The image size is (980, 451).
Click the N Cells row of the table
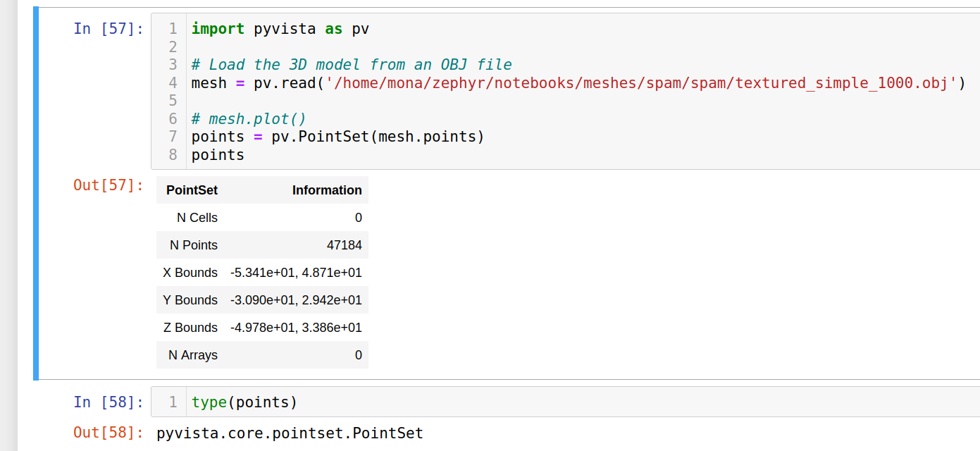262,217
